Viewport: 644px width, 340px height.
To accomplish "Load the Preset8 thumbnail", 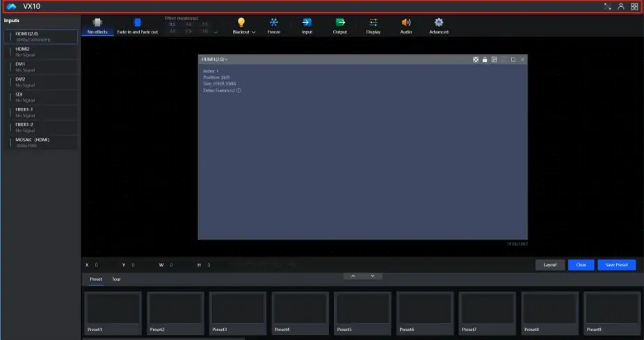I will (550, 313).
